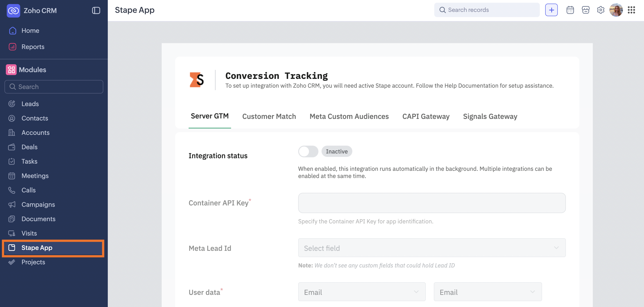644x307 pixels.
Task: Click the blue plus create button
Action: pos(551,10)
